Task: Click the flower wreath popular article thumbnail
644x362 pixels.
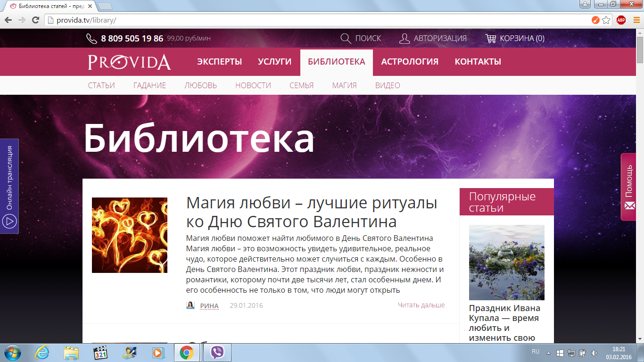Action: (507, 263)
